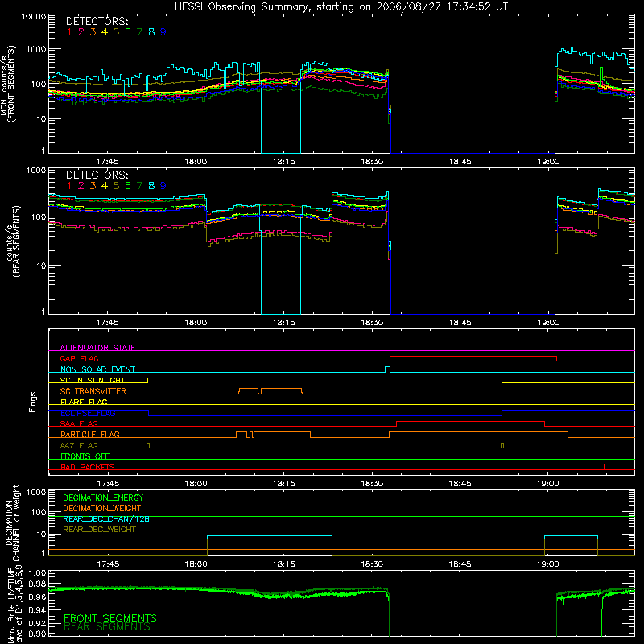The height and width of the screenshot is (644, 644).
Task: Click the DECIMATION_ENERGY legend label
Action: coord(103,497)
